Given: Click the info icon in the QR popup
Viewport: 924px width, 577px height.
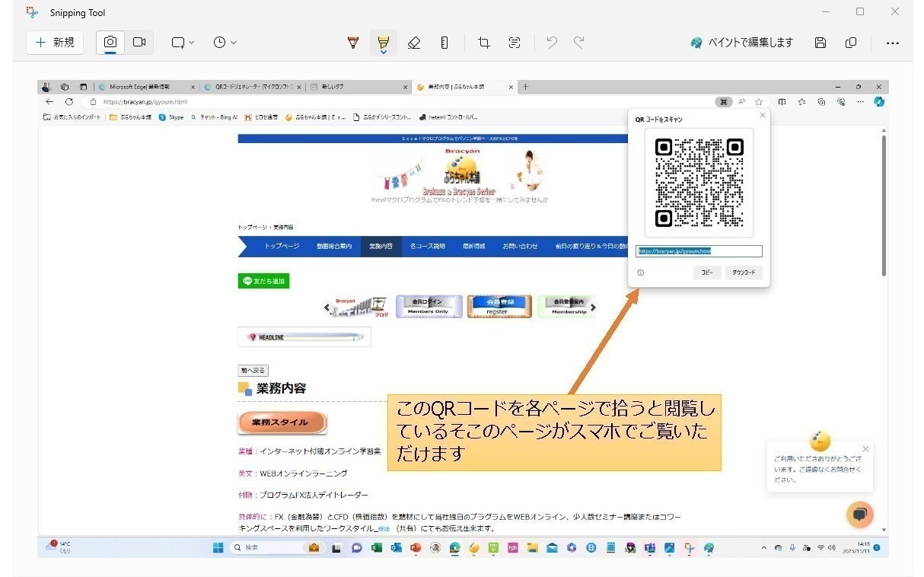Looking at the screenshot, I should (640, 273).
